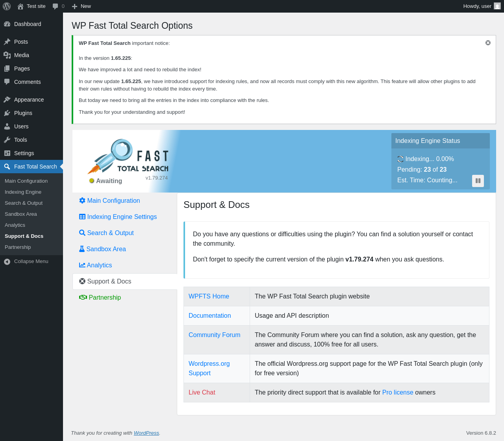Open Dashboard in the sidebar

31,24
